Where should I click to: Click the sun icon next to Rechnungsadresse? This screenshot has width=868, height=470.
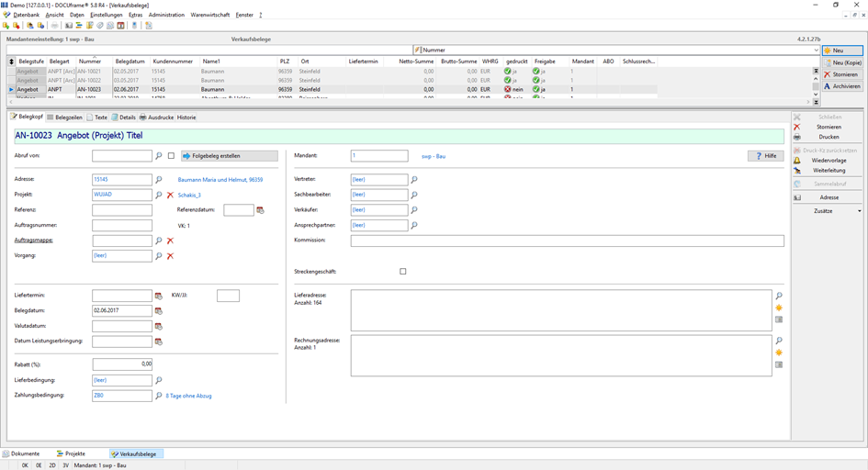[779, 352]
